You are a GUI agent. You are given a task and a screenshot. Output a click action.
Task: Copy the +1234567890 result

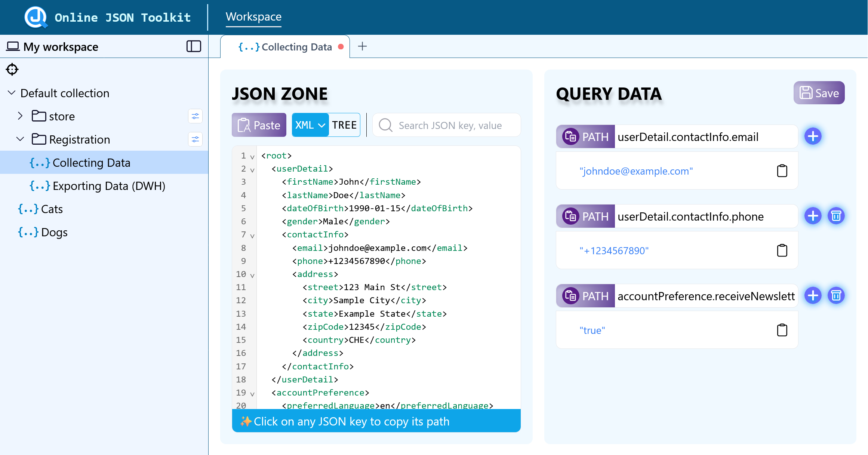tap(782, 250)
